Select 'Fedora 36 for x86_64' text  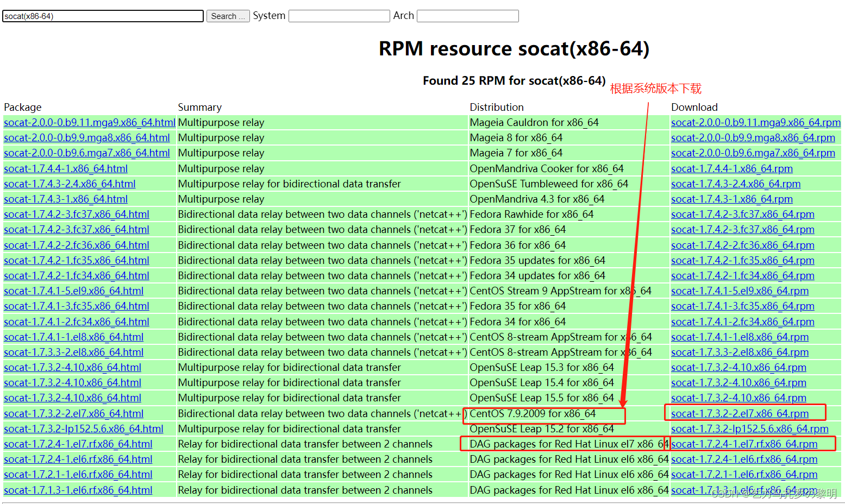tap(518, 245)
